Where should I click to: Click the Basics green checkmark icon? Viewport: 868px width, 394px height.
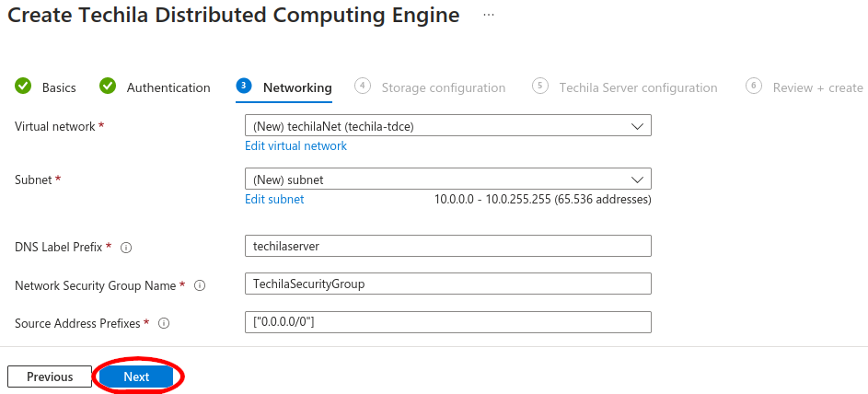click(23, 87)
